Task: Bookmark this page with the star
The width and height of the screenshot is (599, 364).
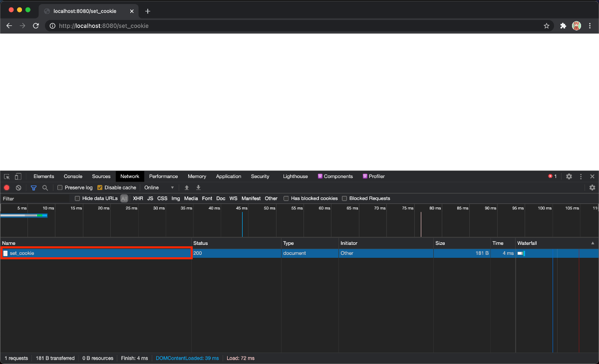Action: (x=547, y=26)
